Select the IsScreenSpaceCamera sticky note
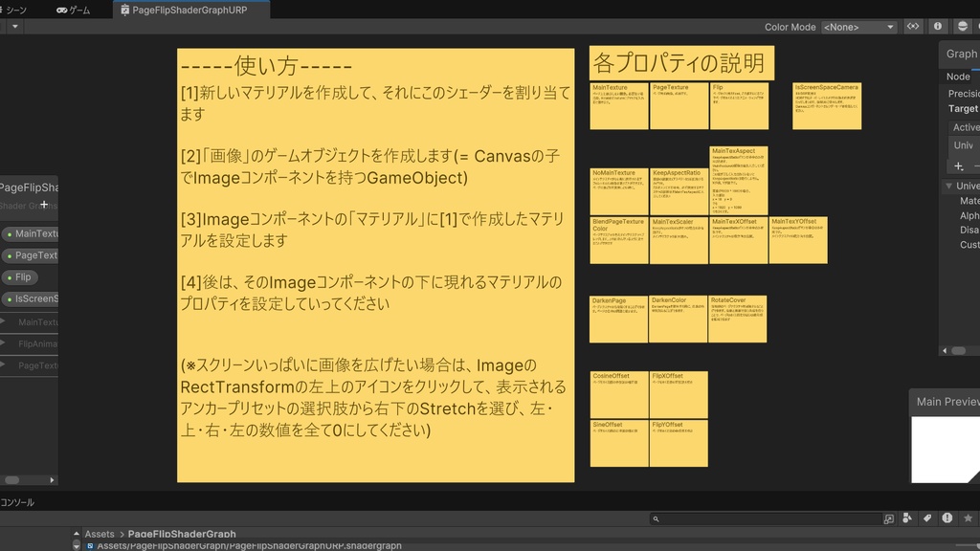This screenshot has width=980, height=551. click(x=827, y=105)
